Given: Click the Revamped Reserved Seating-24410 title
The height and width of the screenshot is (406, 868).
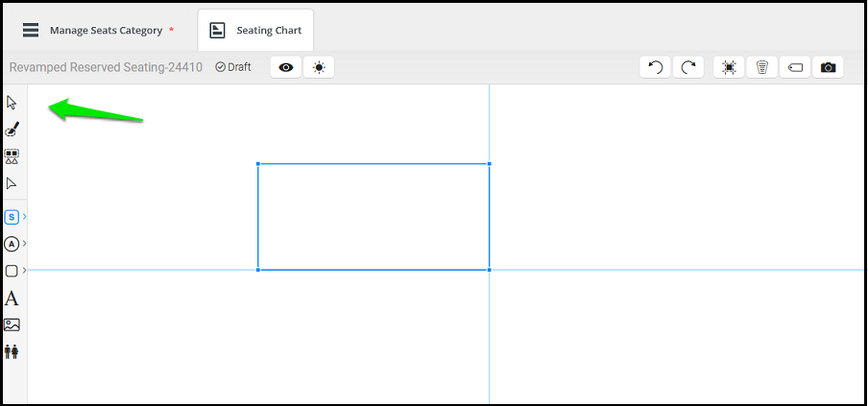Looking at the screenshot, I should point(106,67).
